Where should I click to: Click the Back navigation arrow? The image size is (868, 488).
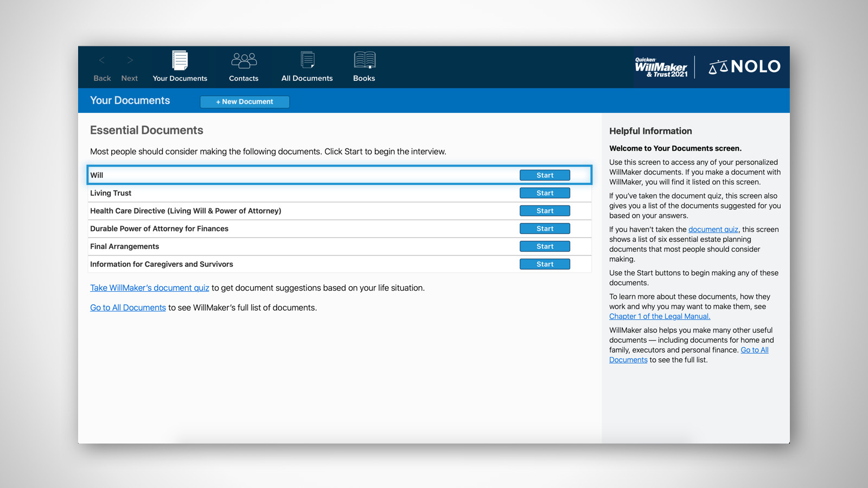[102, 61]
